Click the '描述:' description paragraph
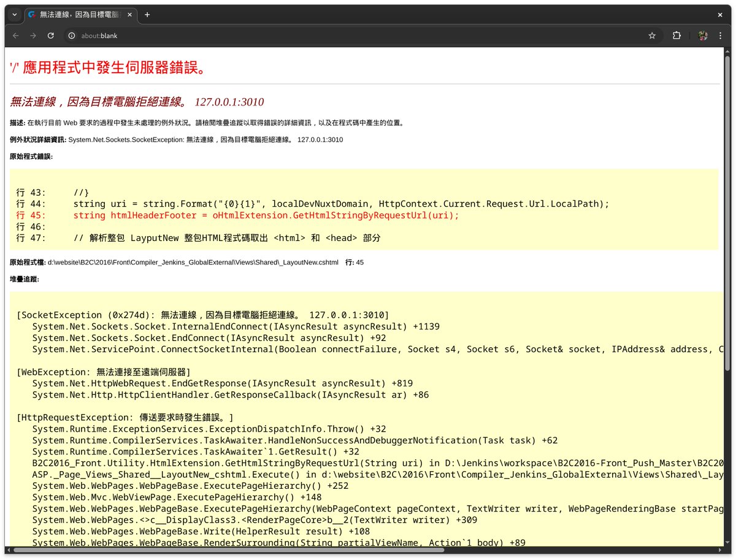 pyautogui.click(x=207, y=123)
